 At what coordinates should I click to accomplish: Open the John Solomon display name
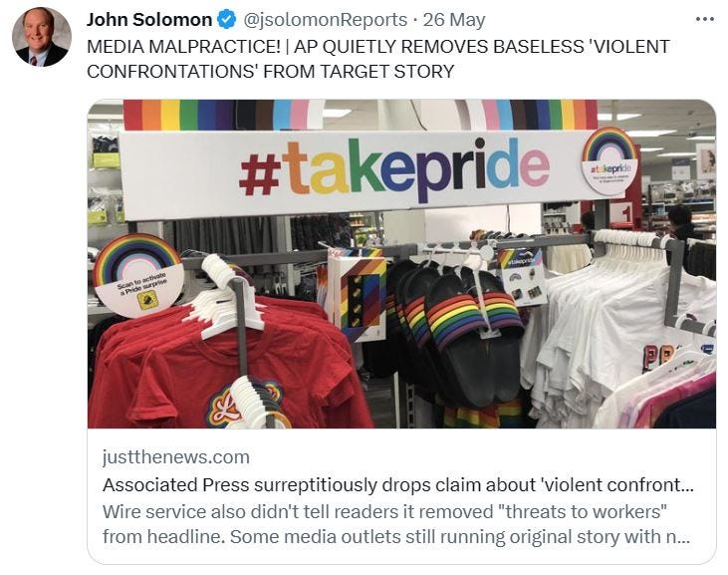point(149,20)
